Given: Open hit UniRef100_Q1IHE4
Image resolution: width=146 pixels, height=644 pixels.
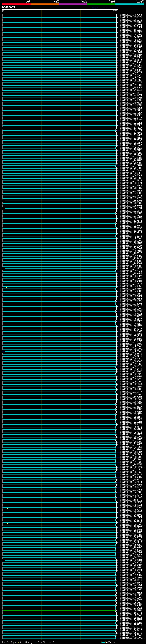Looking at the screenshot, I should [x=131, y=27].
